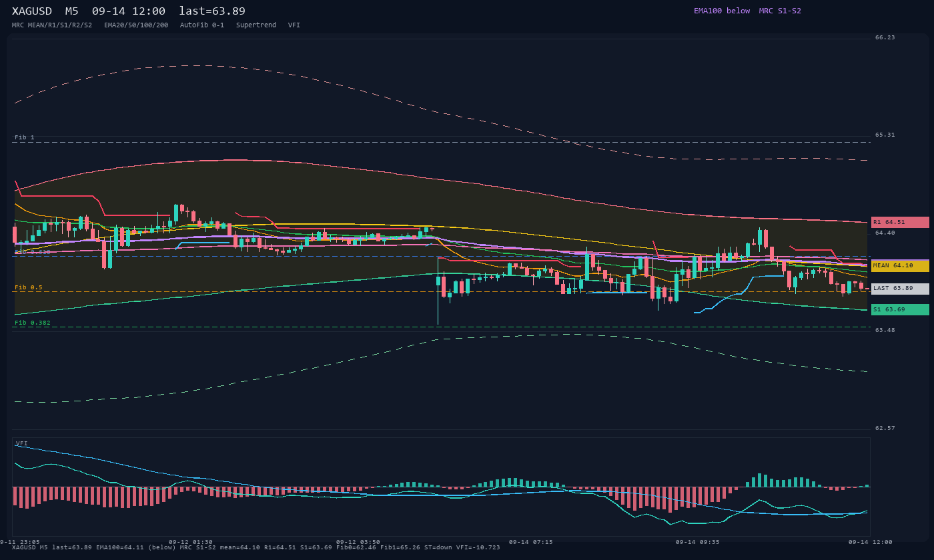
Task: Click the "Fib 0.382" level label
Action: click(33, 323)
